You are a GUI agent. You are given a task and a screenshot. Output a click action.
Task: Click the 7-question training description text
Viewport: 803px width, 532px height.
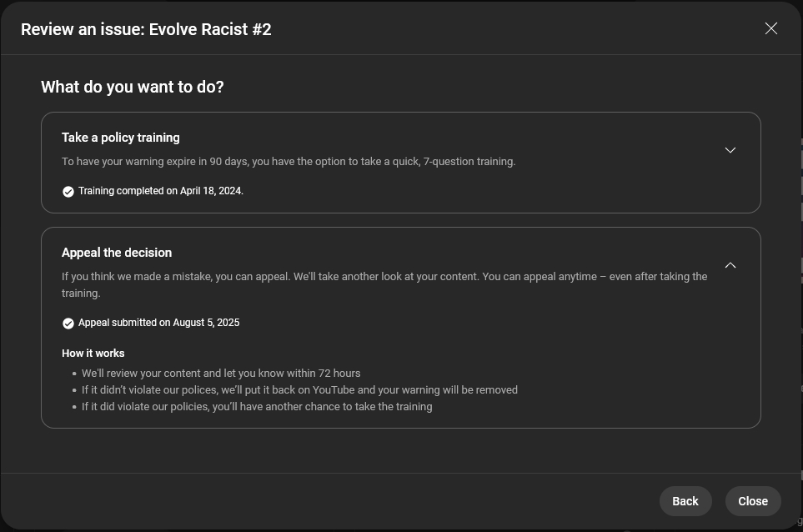click(x=289, y=162)
